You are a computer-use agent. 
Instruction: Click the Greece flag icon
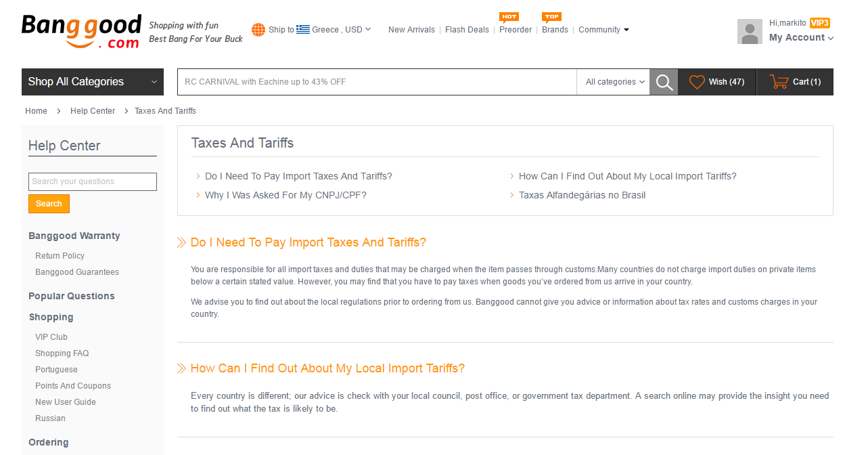303,30
